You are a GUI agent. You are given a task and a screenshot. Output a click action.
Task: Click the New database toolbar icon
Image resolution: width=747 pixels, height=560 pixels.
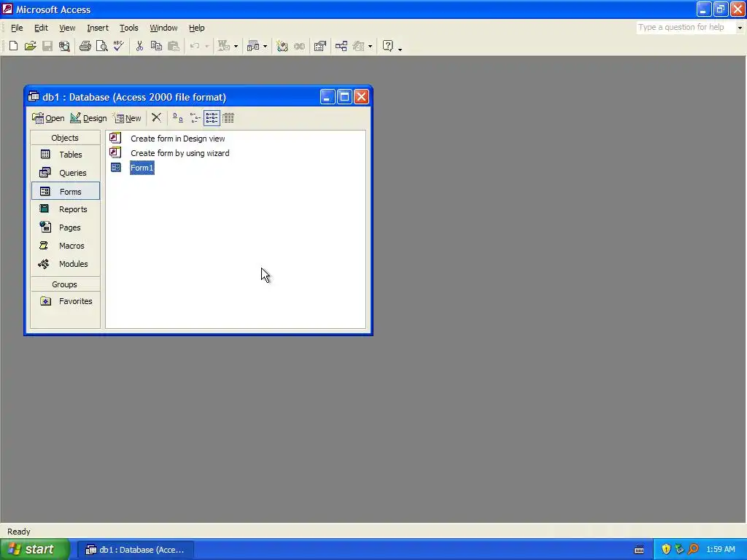(13, 46)
